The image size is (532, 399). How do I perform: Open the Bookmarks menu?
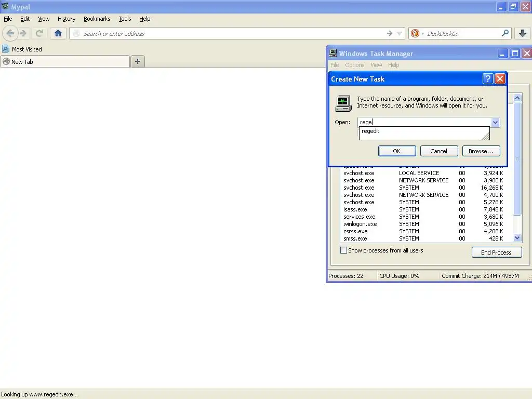(97, 19)
